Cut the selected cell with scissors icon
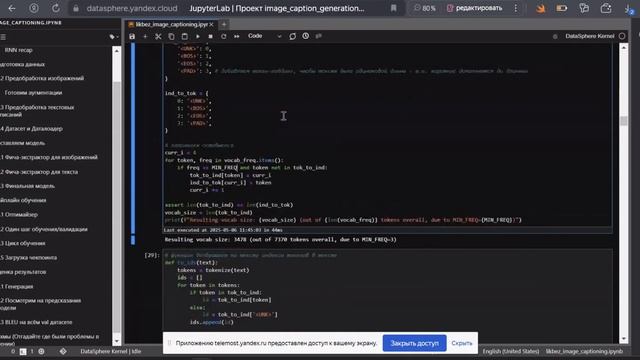640x360 pixels. [158, 36]
